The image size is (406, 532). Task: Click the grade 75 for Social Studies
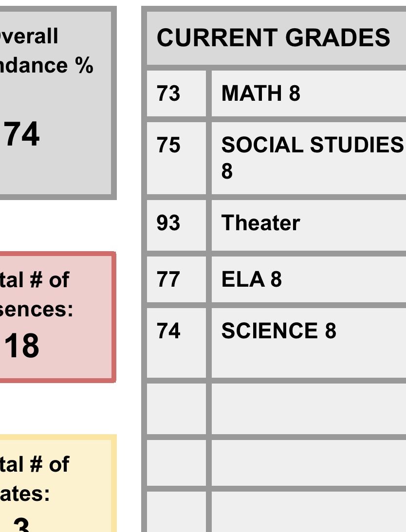(x=168, y=145)
